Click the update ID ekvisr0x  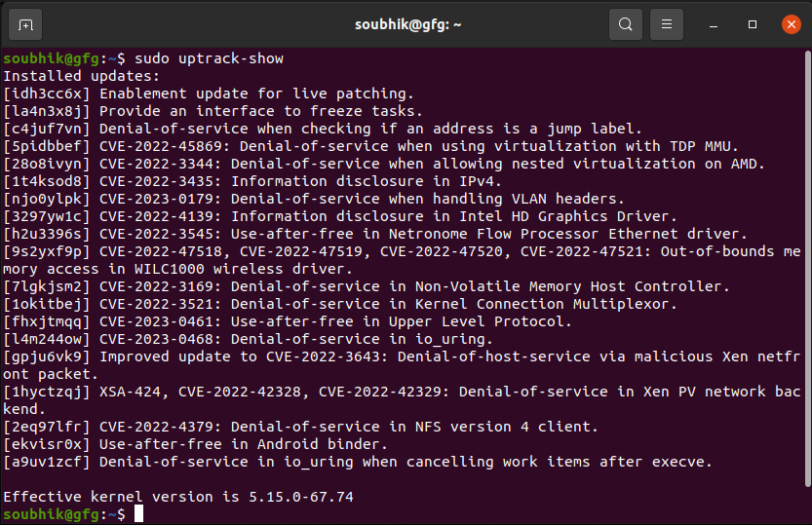click(47, 444)
